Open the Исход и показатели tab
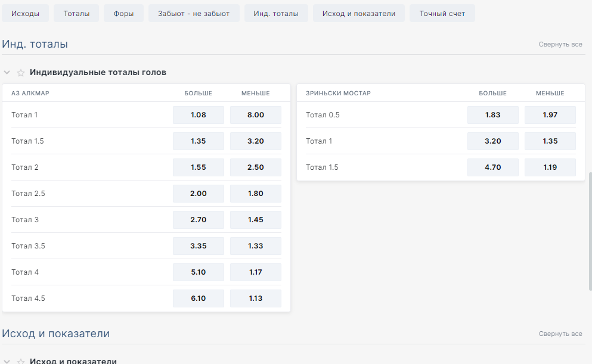Viewport: 592px width, 364px height. tap(359, 13)
